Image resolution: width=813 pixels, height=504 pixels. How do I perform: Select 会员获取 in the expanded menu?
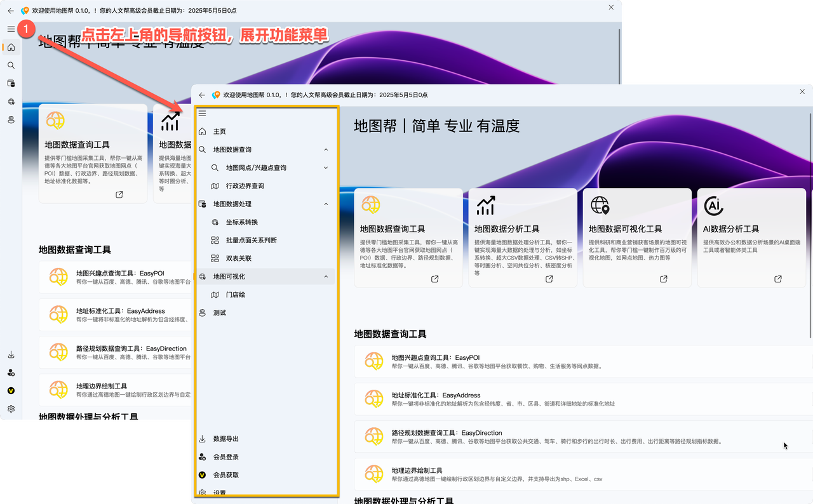point(266,475)
